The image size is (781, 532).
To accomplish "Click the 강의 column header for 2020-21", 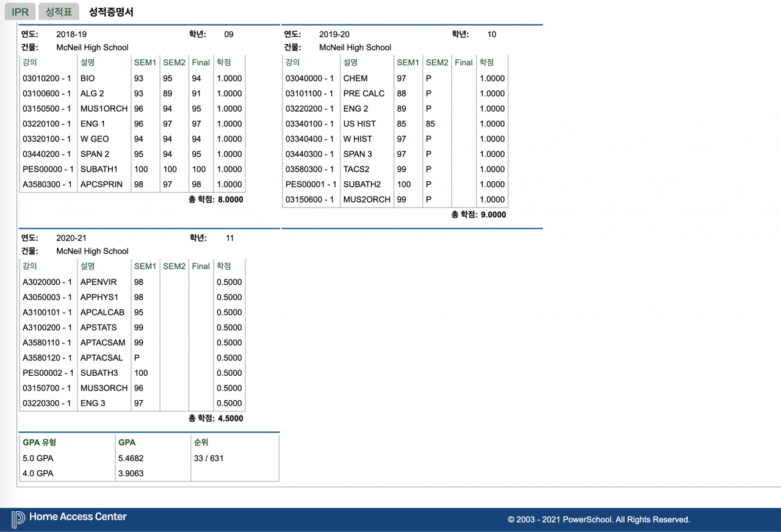I will point(30,266).
